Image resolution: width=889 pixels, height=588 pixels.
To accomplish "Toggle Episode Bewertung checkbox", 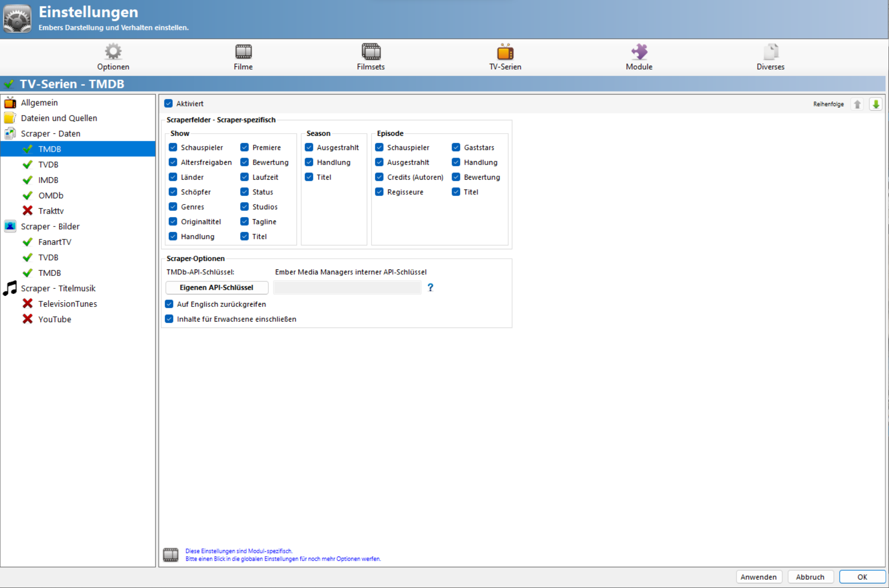I will [456, 177].
